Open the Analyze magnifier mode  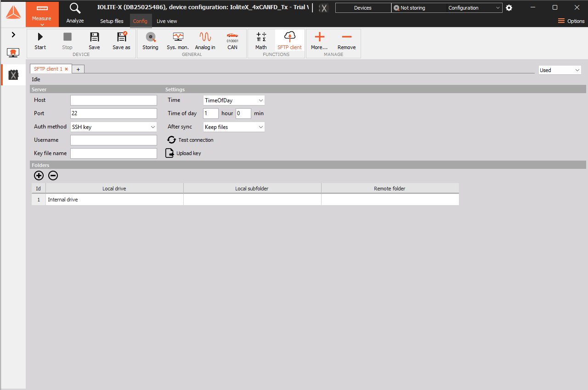point(75,8)
